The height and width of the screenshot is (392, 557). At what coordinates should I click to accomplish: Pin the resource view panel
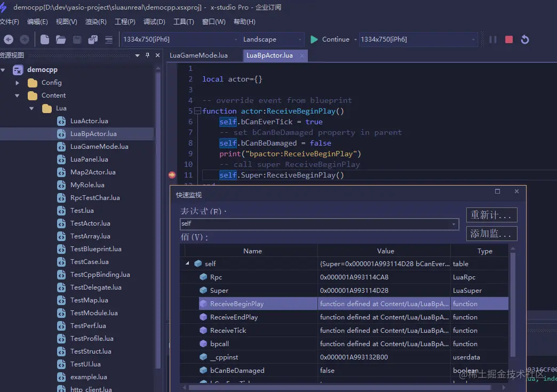pyautogui.click(x=147, y=55)
